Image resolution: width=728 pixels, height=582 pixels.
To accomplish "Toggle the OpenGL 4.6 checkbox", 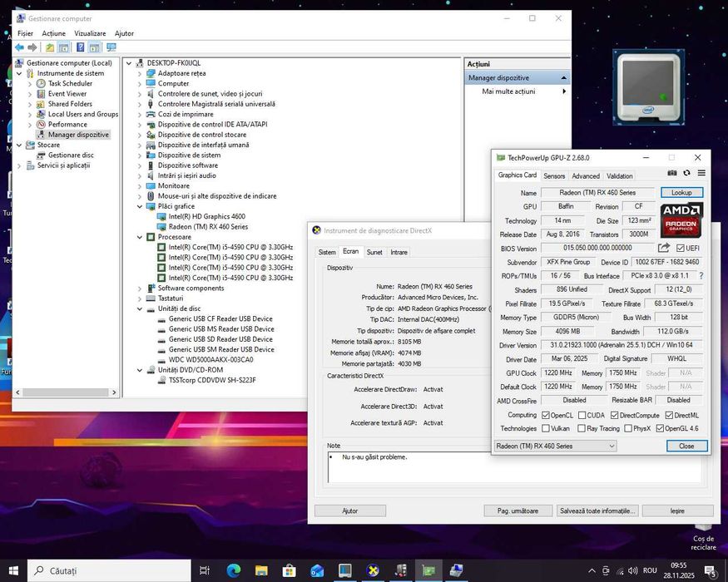I will pyautogui.click(x=660, y=428).
